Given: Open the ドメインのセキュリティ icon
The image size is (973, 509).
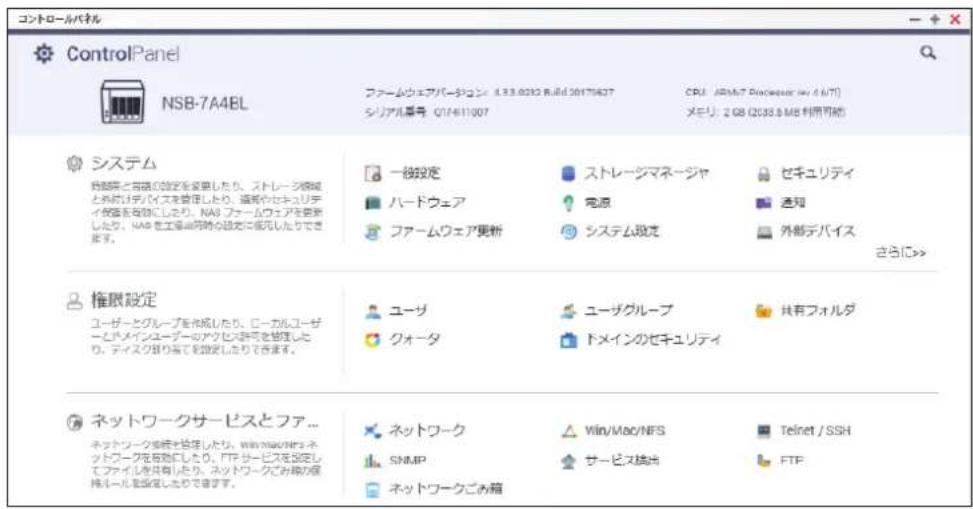Looking at the screenshot, I should point(568,340).
